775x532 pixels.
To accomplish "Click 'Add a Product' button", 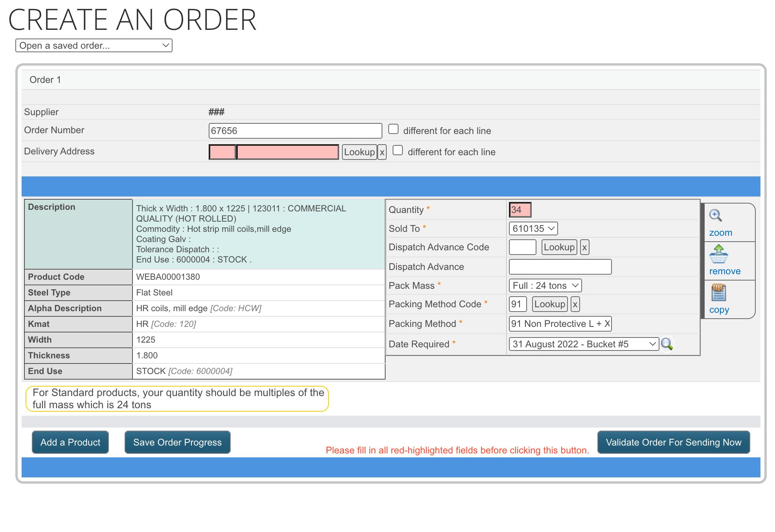I will [71, 442].
